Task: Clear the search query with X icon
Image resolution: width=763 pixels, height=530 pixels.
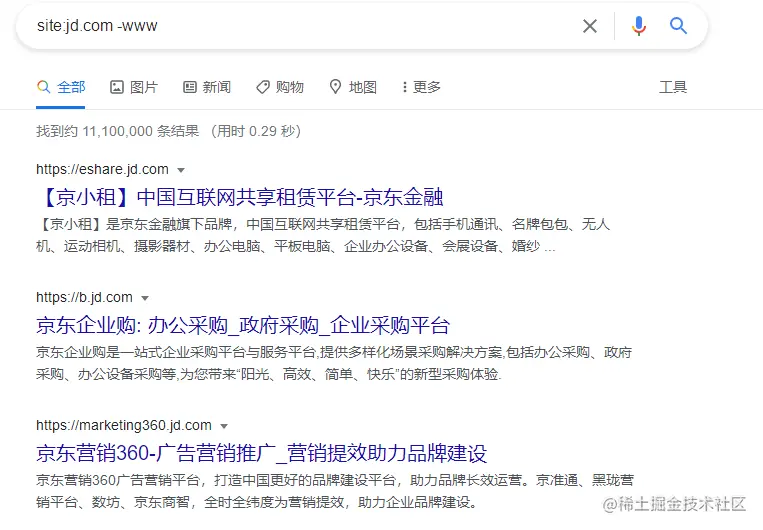Action: pyautogui.click(x=590, y=26)
